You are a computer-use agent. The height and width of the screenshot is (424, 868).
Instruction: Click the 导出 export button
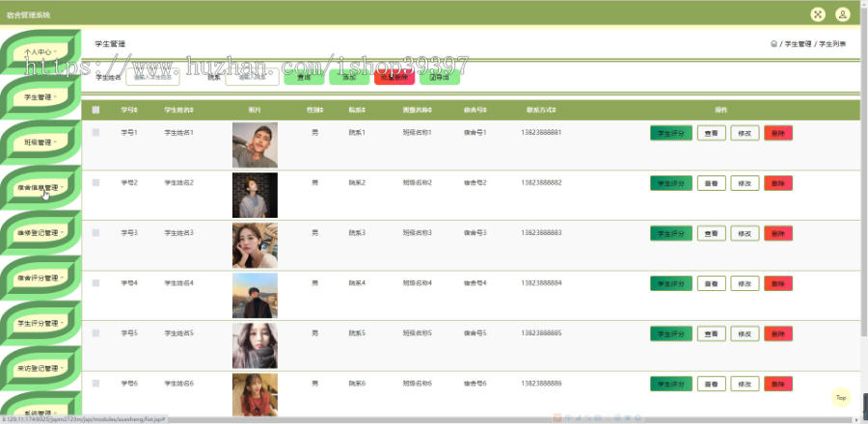pos(440,77)
